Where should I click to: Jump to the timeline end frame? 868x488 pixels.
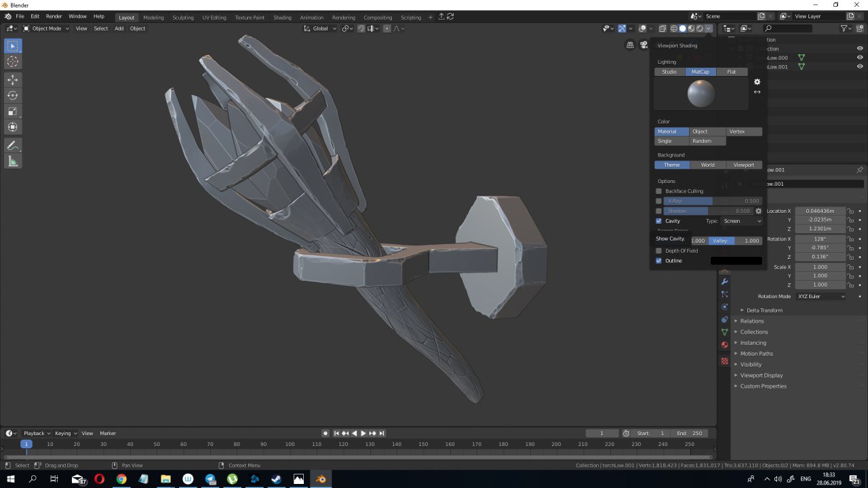(382, 433)
